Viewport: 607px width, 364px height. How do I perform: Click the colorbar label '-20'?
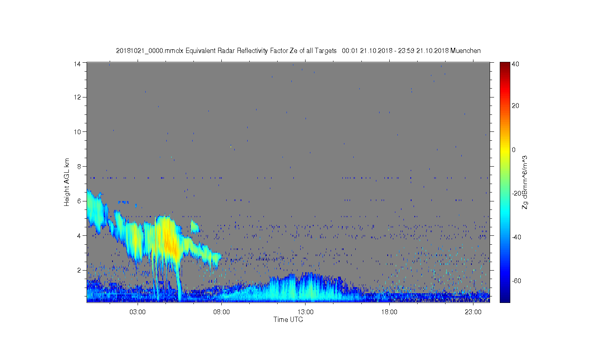pyautogui.click(x=517, y=193)
